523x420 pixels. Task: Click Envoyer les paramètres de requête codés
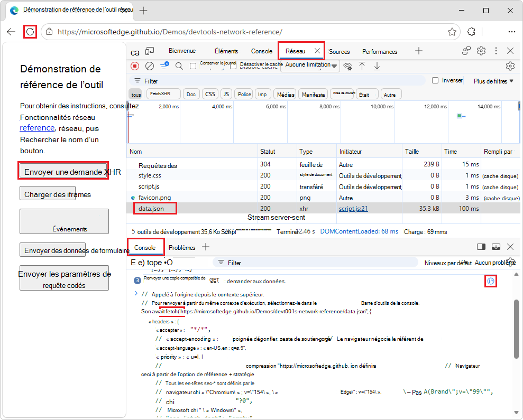64,278
